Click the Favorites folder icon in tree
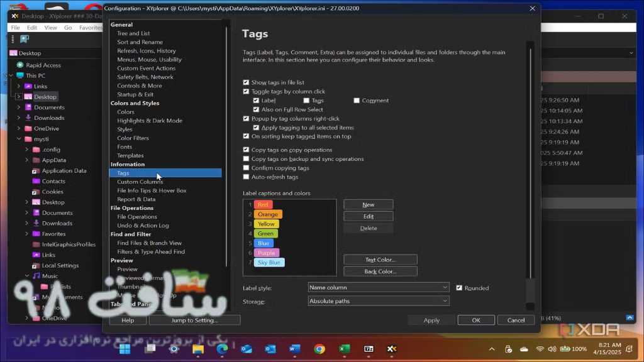 point(36,234)
